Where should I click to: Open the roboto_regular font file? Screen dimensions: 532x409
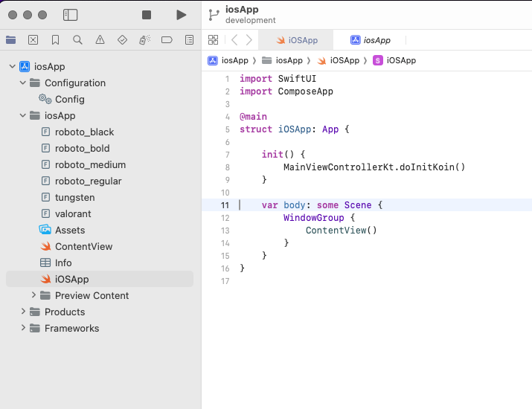coord(100,181)
